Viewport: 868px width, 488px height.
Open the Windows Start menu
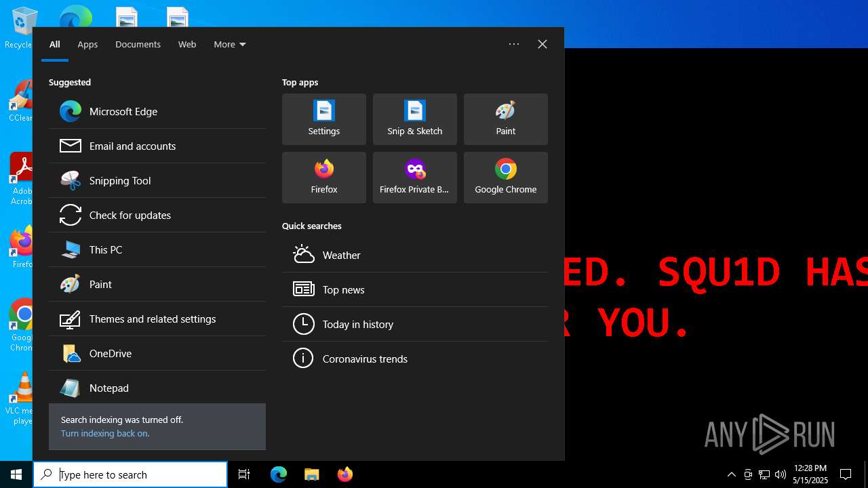click(16, 474)
